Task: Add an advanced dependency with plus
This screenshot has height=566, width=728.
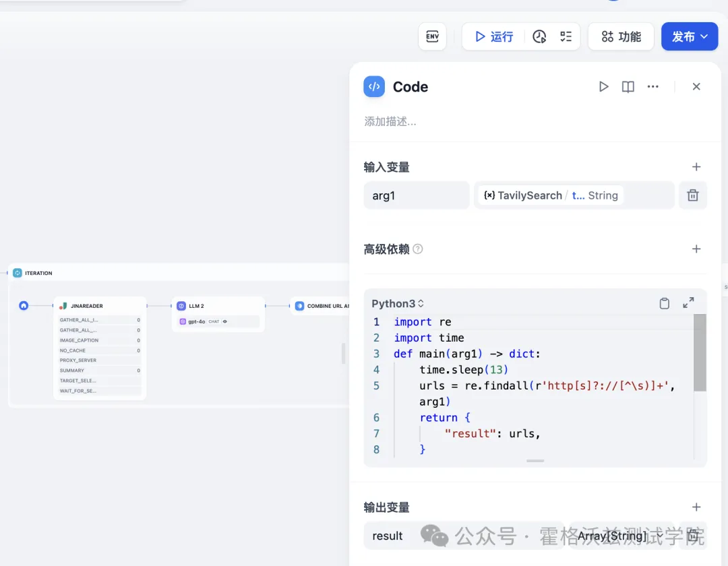Action: [696, 249]
